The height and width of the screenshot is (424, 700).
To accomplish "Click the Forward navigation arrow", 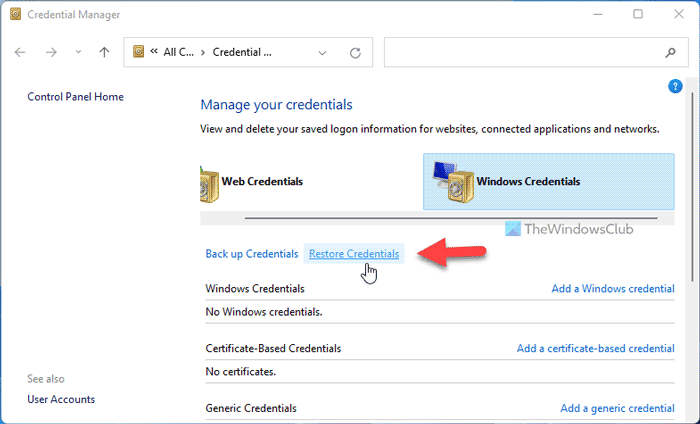I will [x=50, y=52].
